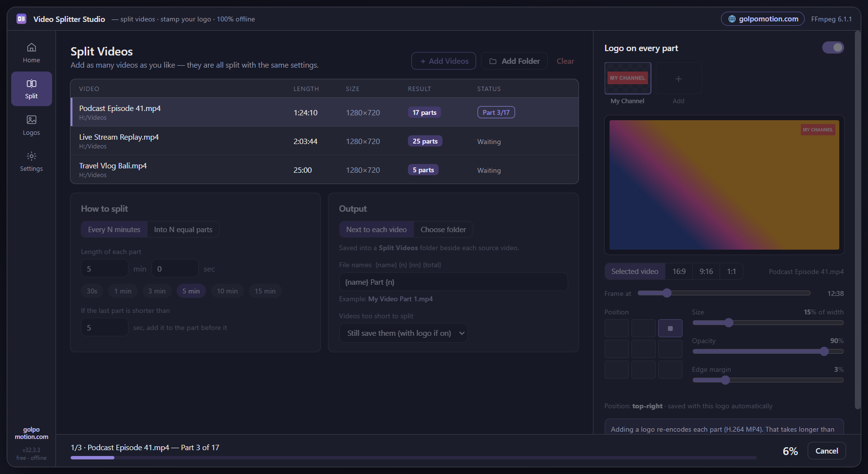Clear the video list
The height and width of the screenshot is (474, 868).
point(565,61)
